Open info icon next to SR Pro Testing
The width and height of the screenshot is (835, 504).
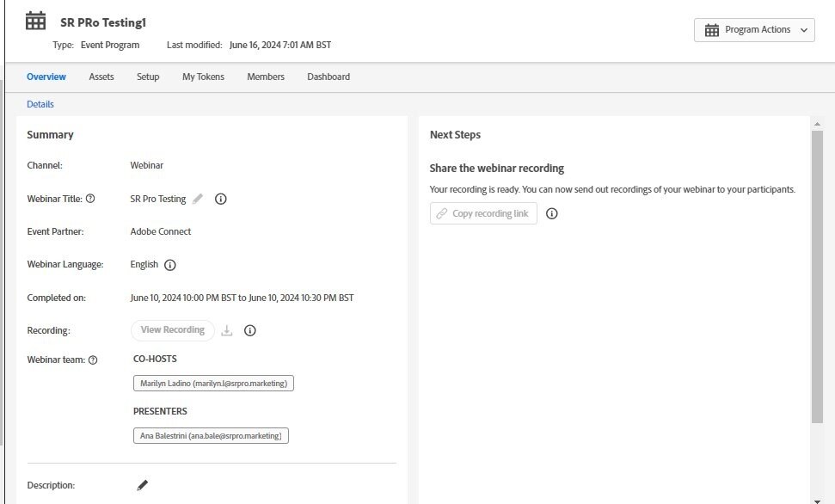coord(220,199)
